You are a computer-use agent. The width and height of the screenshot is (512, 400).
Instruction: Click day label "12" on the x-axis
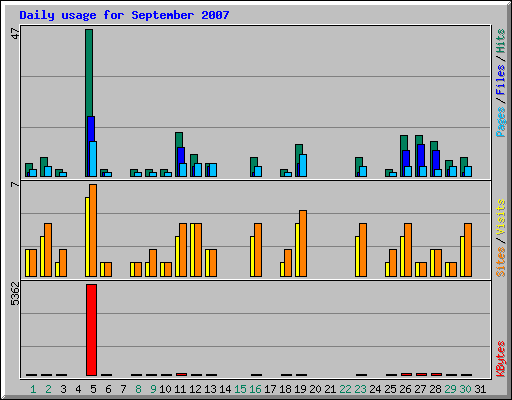(195, 389)
